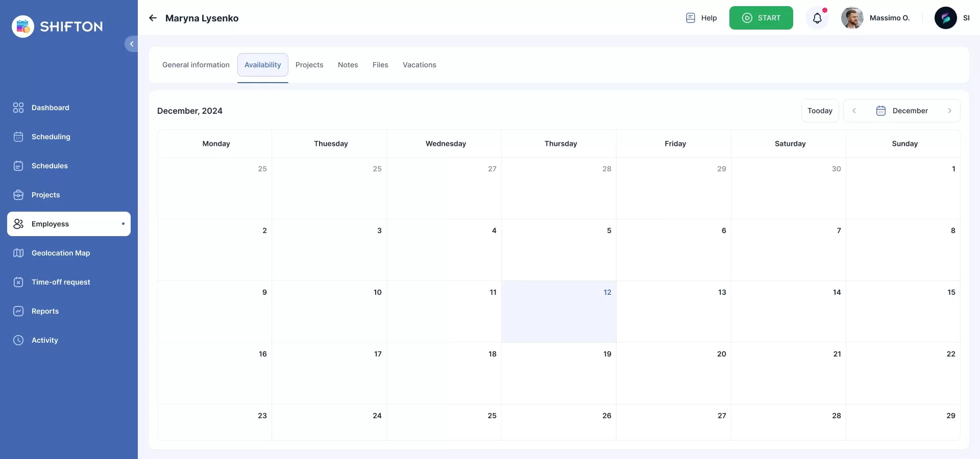Click the Tooday button
980x459 pixels.
(x=820, y=111)
